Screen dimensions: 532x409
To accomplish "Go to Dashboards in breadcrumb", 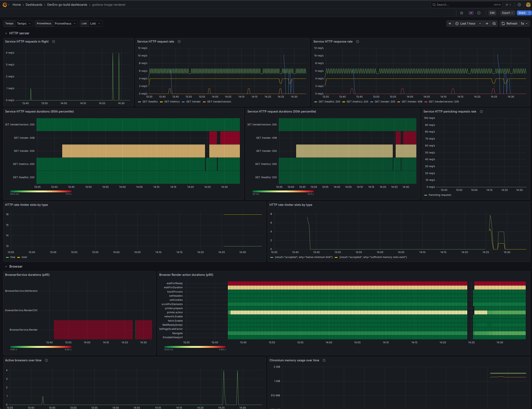I will pos(34,5).
